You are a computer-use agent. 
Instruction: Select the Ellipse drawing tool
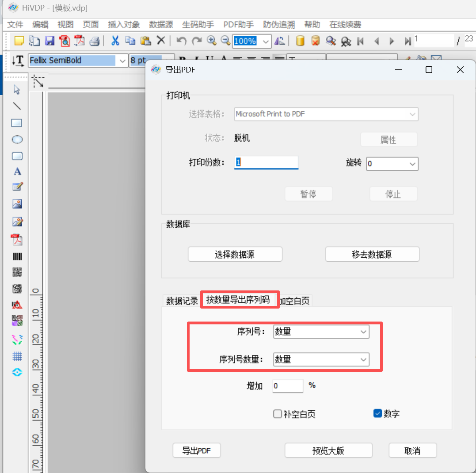pos(17,140)
